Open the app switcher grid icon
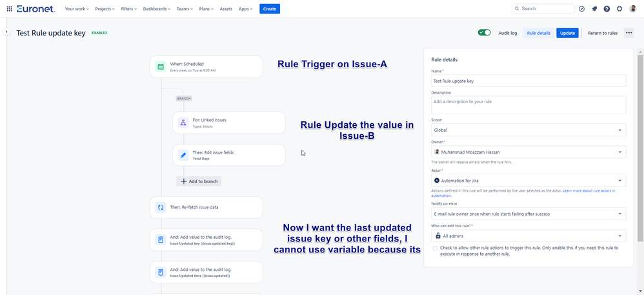Image resolution: width=644 pixels, height=295 pixels. point(9,8)
